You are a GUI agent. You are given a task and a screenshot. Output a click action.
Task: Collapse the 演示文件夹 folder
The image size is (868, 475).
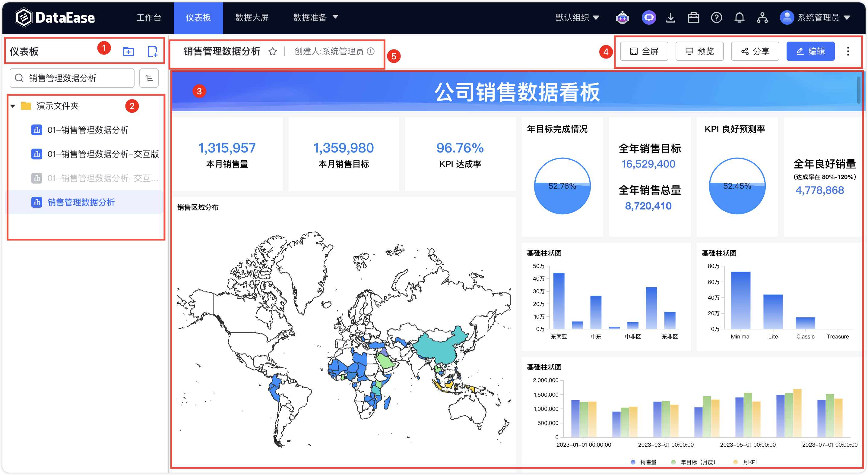[x=13, y=106]
